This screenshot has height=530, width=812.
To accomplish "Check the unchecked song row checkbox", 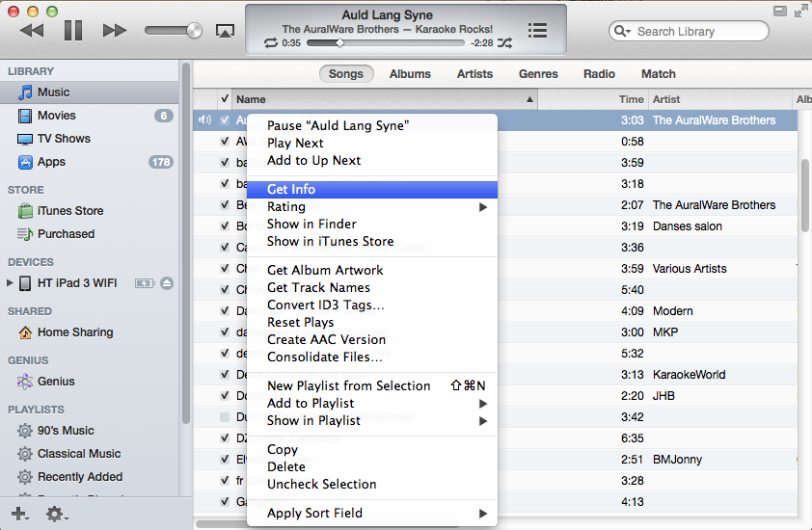I will (225, 417).
